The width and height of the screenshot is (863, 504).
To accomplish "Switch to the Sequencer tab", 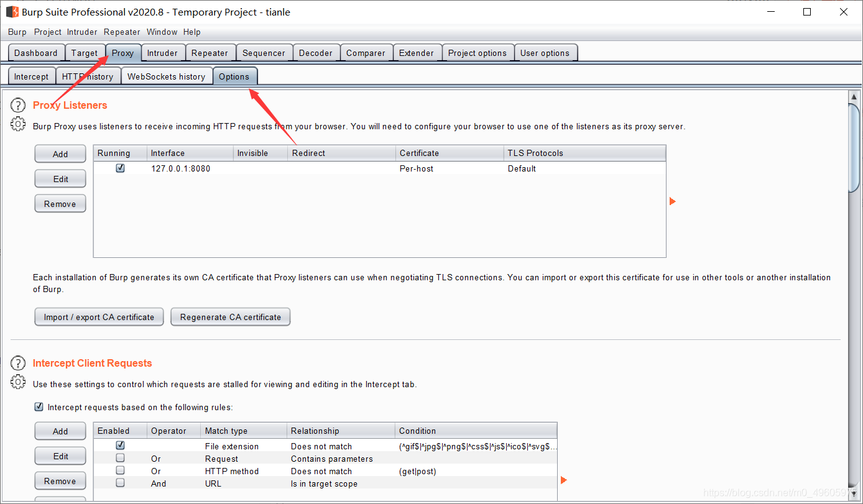I will (264, 53).
